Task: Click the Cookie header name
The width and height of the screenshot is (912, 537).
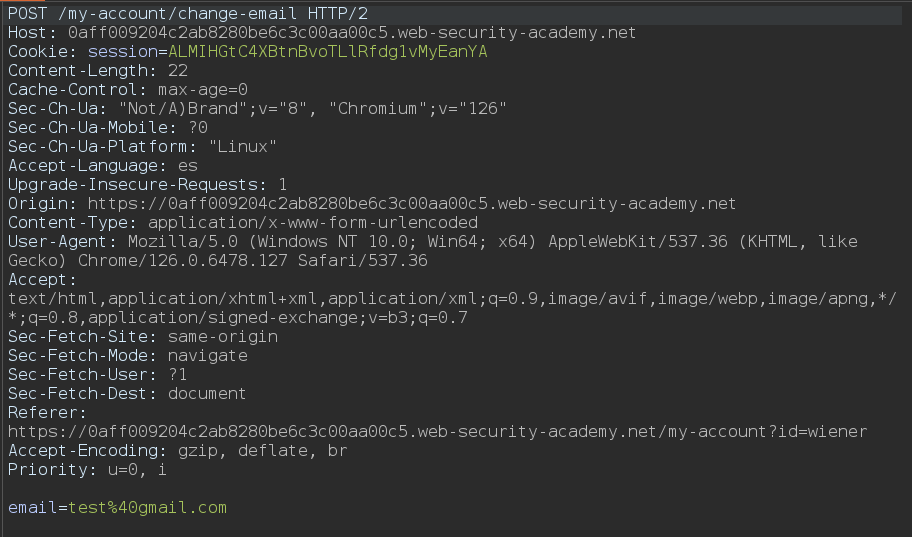Action: pyautogui.click(x=38, y=52)
